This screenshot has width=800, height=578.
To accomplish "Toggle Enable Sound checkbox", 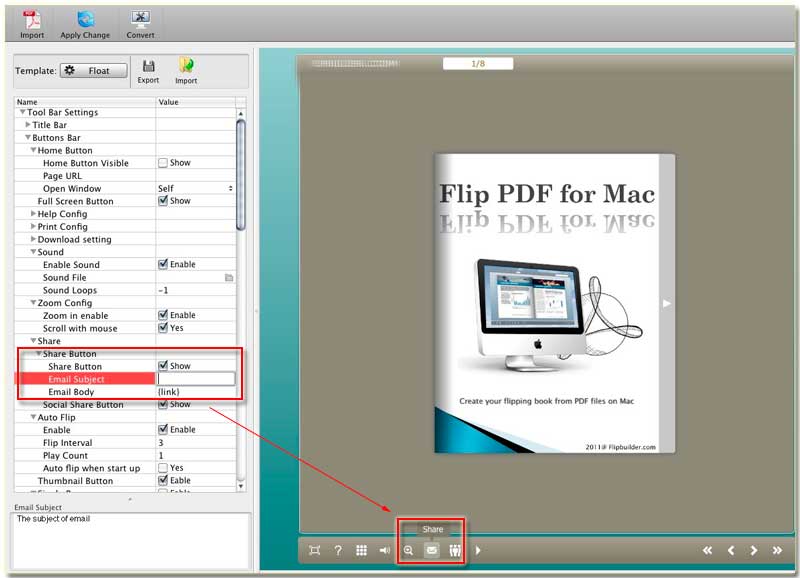I will 163,264.
